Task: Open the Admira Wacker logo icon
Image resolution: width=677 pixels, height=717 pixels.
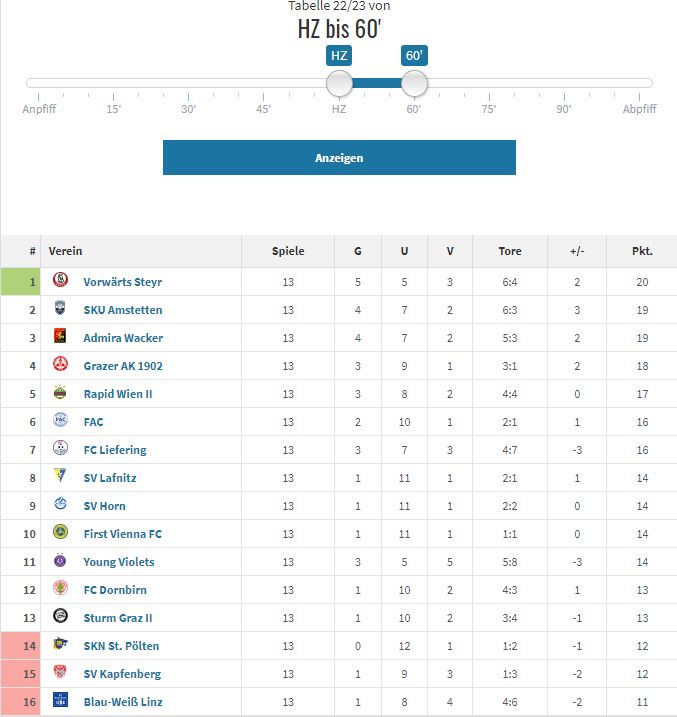Action: pos(60,336)
